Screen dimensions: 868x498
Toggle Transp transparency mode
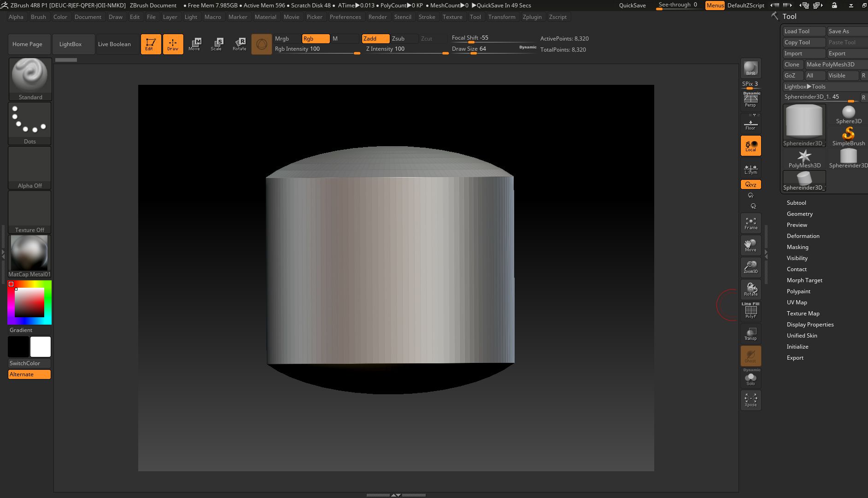[751, 334]
